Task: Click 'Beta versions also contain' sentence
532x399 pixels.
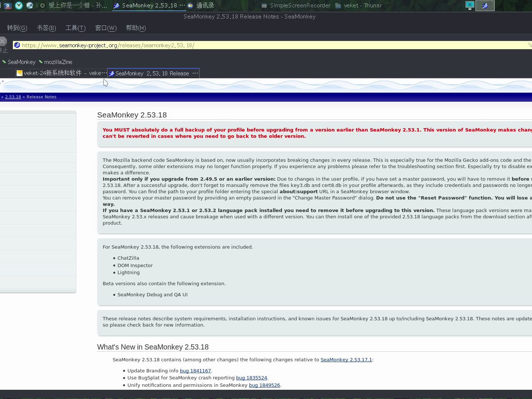Action: pyautogui.click(x=164, y=284)
